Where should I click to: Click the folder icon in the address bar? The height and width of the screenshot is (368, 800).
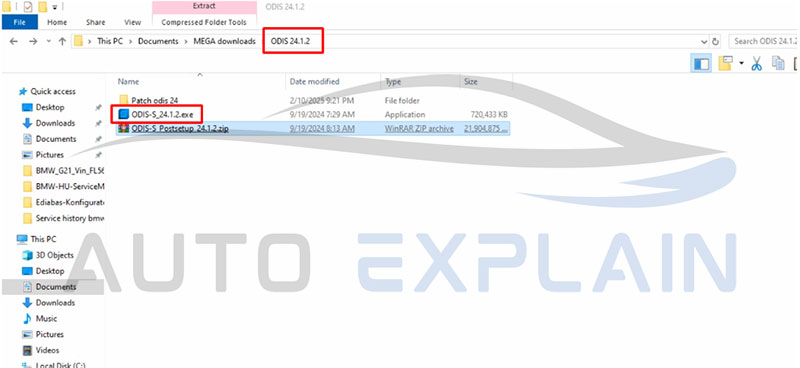tap(78, 41)
